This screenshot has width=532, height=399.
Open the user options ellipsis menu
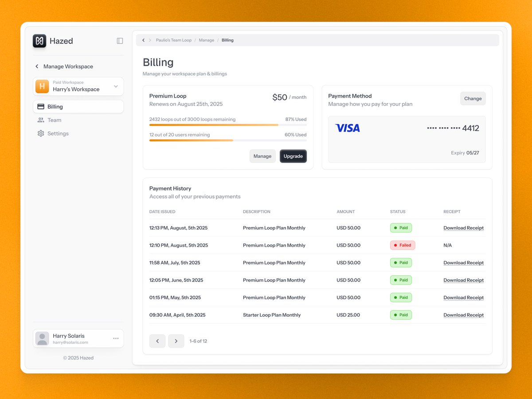[116, 338]
